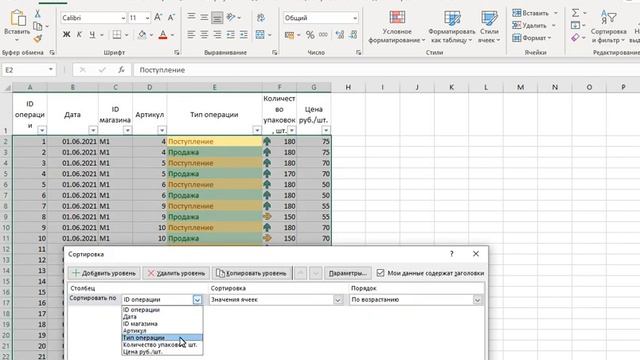Open the Значения ячеек sort-on dropdown
Screen dimensions: 640x360
coord(338,300)
